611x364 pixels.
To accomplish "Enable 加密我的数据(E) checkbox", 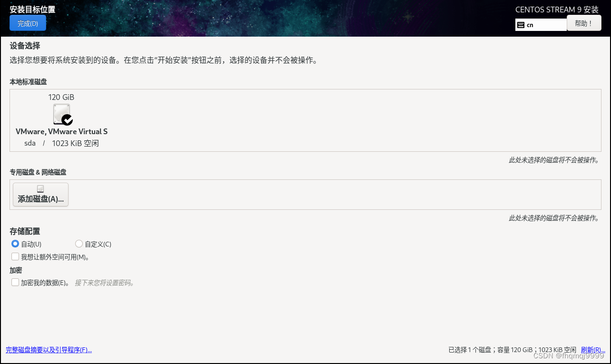I will pos(15,282).
